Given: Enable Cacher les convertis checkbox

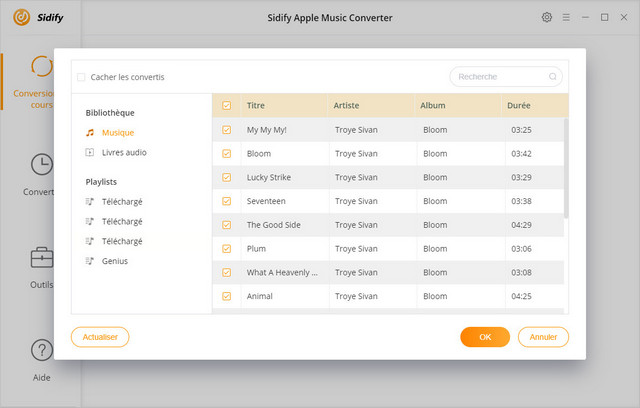Looking at the screenshot, I should pyautogui.click(x=81, y=77).
